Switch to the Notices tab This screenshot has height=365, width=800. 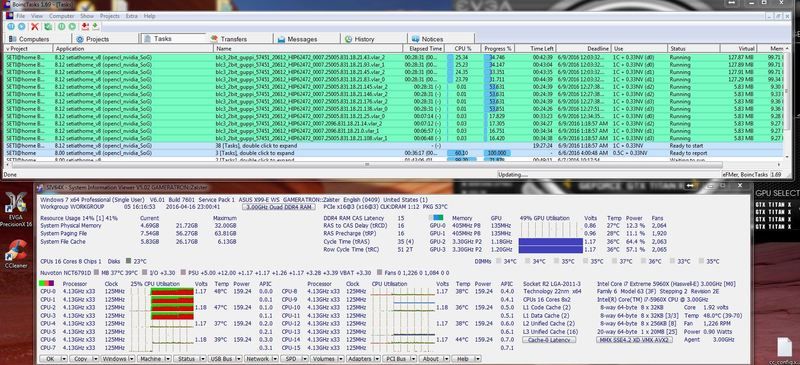pos(441,39)
